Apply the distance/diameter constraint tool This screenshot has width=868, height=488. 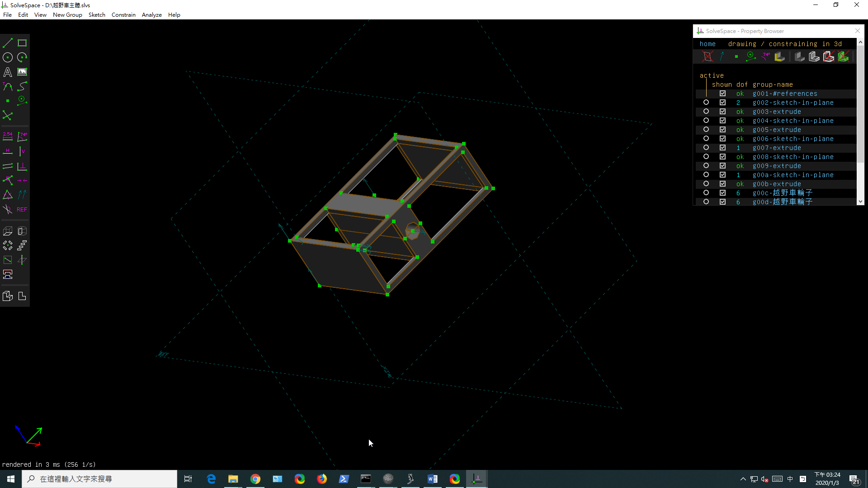pyautogui.click(x=8, y=136)
